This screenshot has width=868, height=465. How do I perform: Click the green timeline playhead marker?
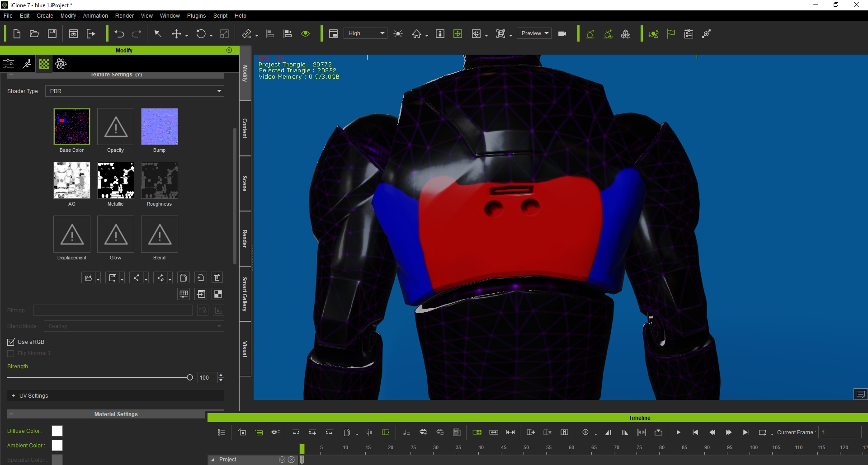302,449
